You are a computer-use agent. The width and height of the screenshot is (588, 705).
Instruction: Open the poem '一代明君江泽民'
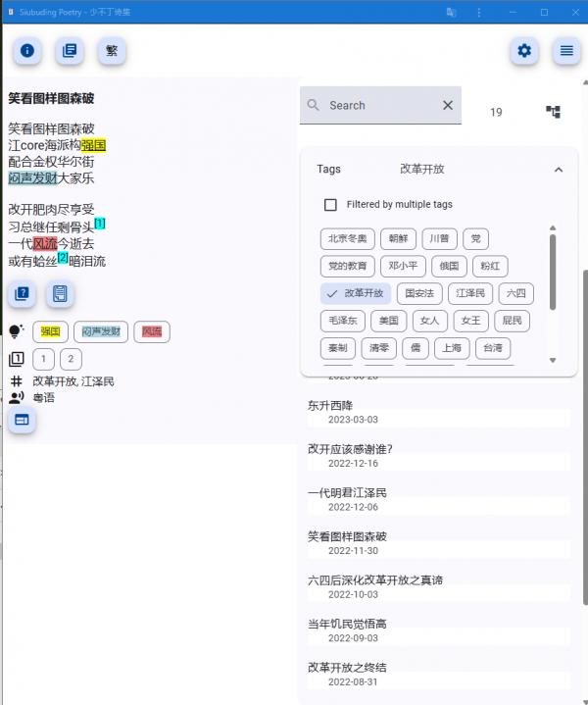tap(347, 492)
